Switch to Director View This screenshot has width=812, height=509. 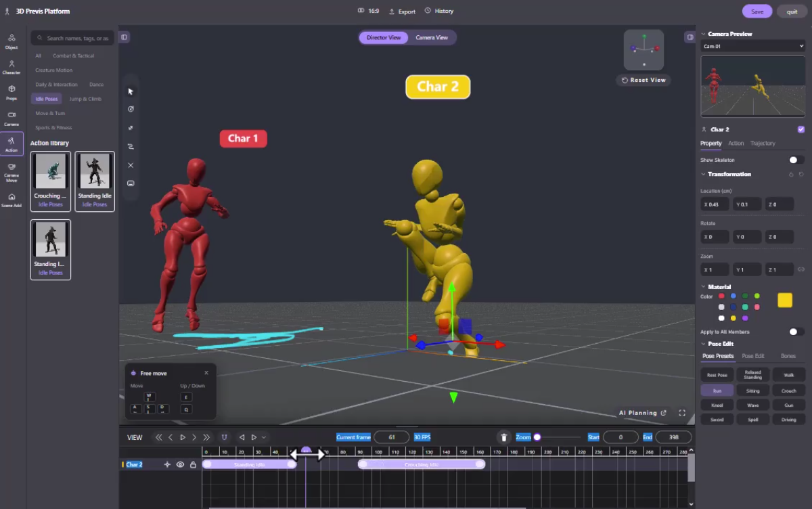tap(384, 38)
